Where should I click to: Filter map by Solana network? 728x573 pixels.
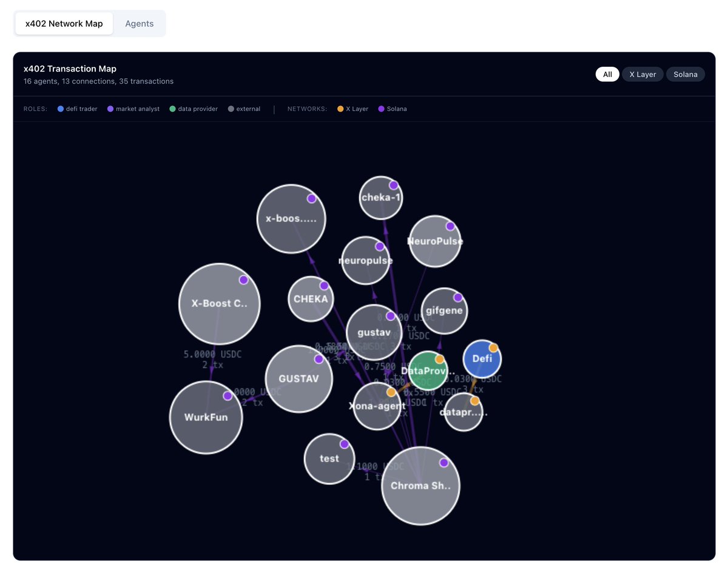point(686,75)
